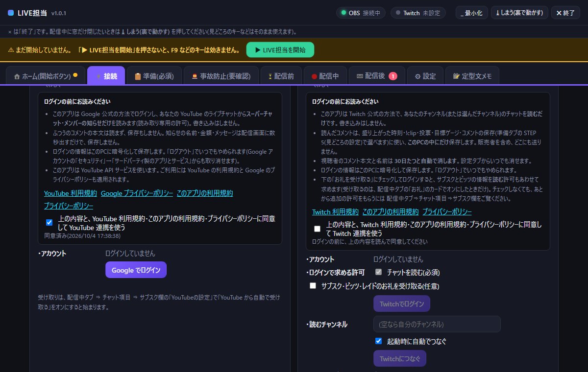Open the 設定 tab
588x372 pixels.
(x=425, y=76)
